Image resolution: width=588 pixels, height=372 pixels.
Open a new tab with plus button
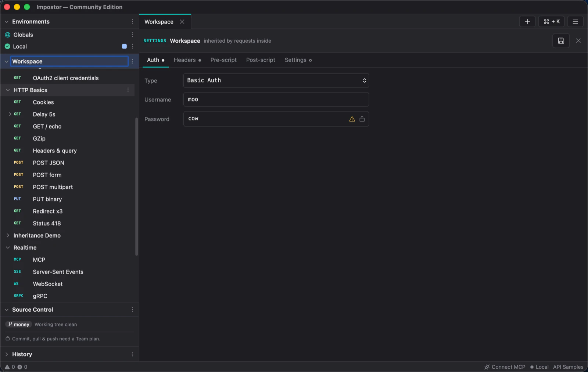pyautogui.click(x=527, y=22)
